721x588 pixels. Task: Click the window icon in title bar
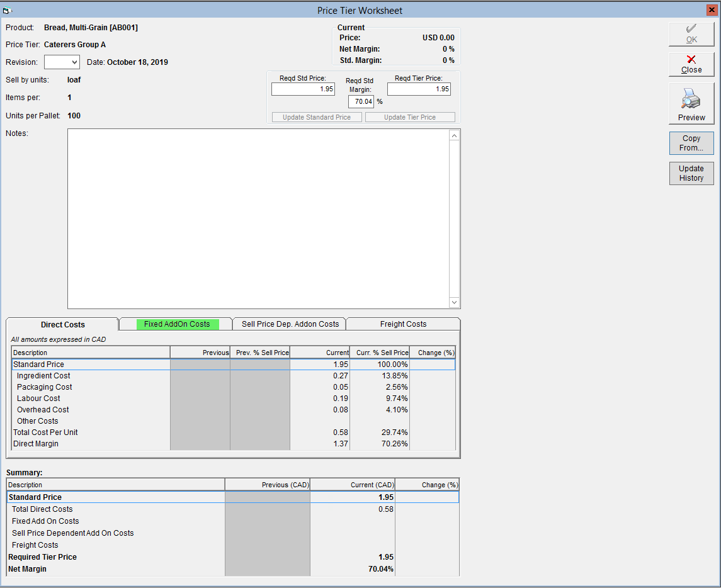pyautogui.click(x=7, y=10)
